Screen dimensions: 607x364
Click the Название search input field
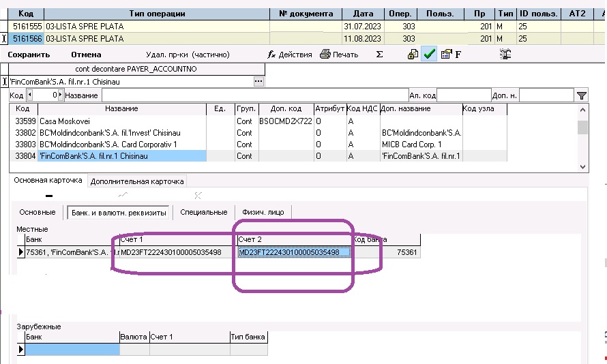point(255,95)
